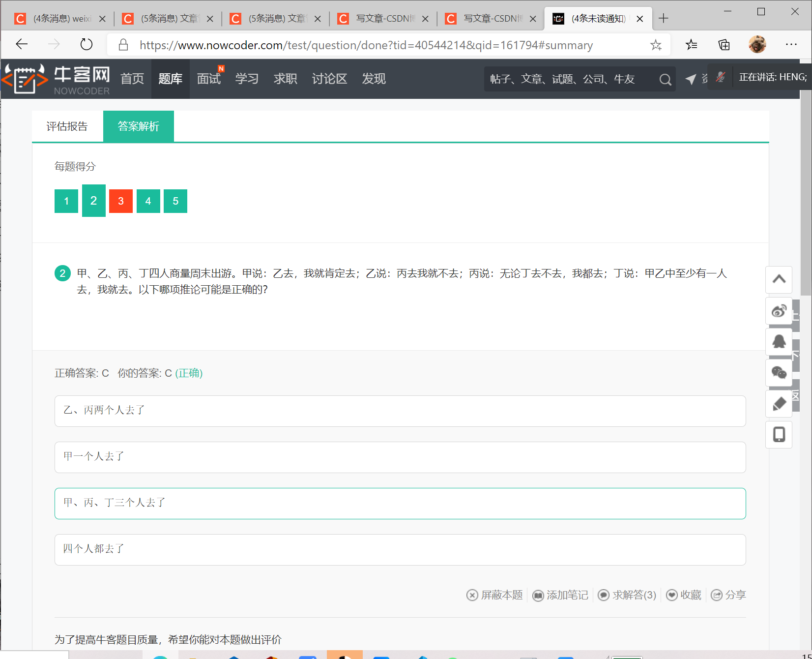Open browser settings and more menu
This screenshot has height=659, width=812.
click(791, 44)
